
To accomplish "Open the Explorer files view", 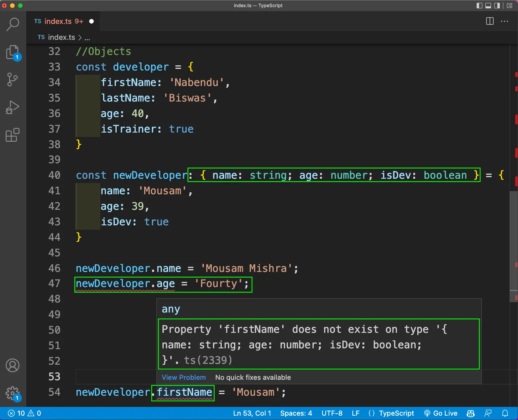I will [x=13, y=53].
